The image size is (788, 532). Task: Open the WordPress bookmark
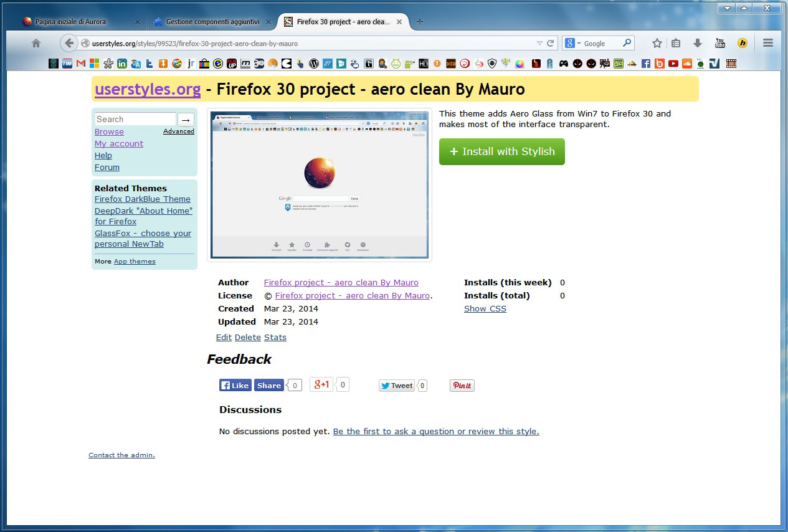coord(314,63)
